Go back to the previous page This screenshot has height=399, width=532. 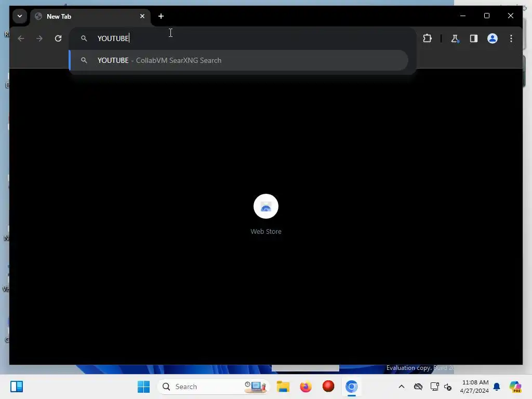point(21,38)
